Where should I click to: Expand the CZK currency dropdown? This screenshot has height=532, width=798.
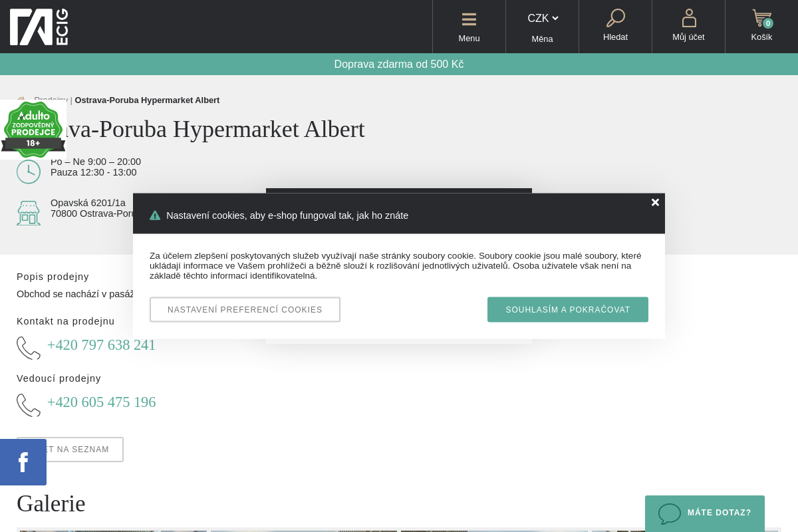point(543,19)
